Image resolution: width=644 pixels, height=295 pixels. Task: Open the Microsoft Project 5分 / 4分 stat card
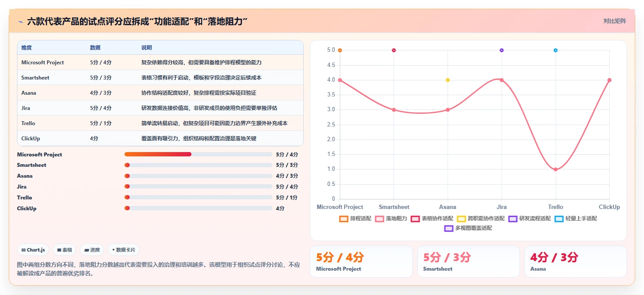[361, 262]
